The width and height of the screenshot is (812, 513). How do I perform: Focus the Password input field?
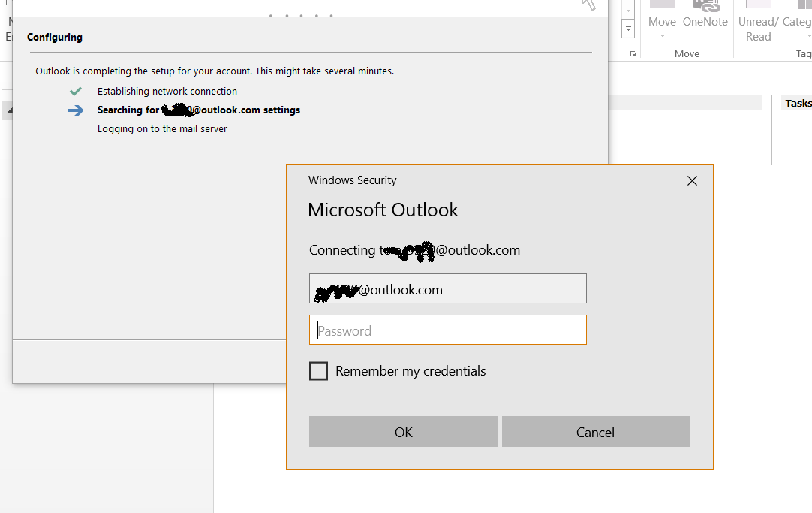point(448,330)
